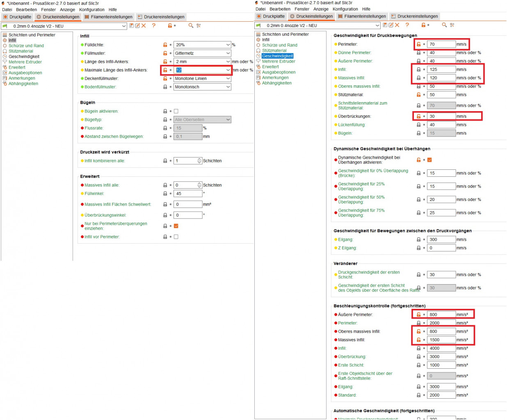Switch to Filamenteinstellungen tab in right window
The width and height of the screenshot is (507, 420).
362,16
